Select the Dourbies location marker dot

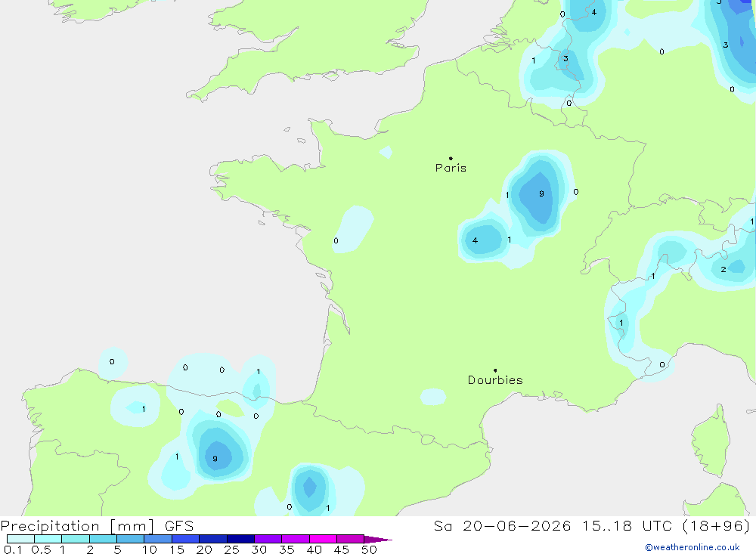(495, 370)
